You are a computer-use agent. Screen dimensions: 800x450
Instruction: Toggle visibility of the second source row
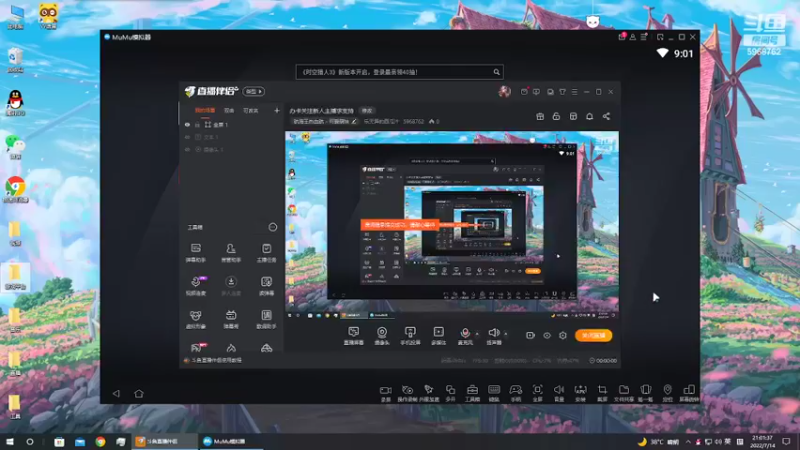[x=187, y=137]
